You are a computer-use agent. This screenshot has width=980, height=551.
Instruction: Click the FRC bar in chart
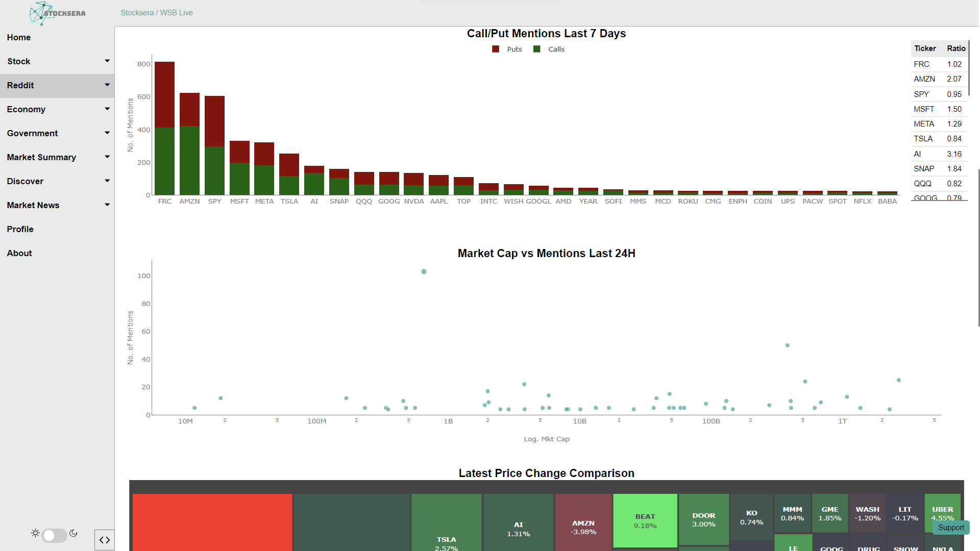point(164,128)
